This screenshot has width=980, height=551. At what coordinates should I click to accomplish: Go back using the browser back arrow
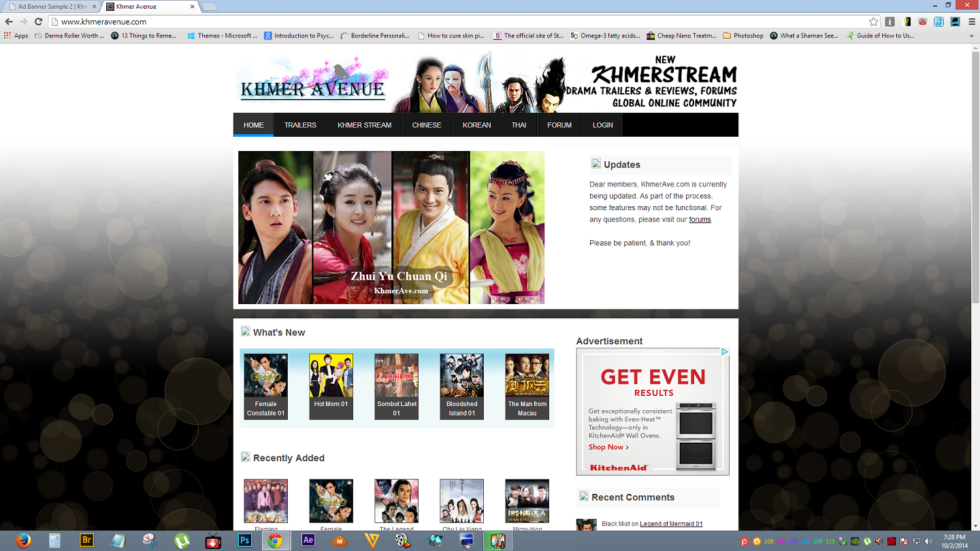tap(9, 22)
